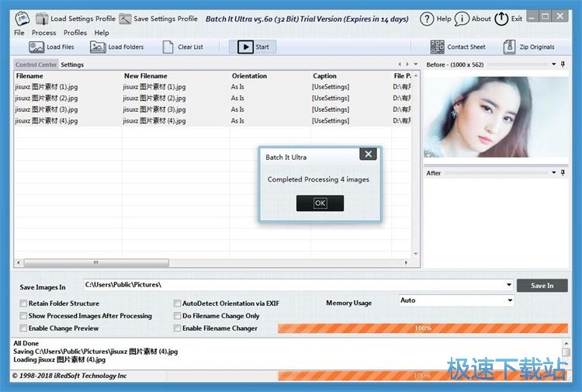This screenshot has height=392, width=582.
Task: Close the Batch It Ultra dialog
Action: pyautogui.click(x=368, y=154)
